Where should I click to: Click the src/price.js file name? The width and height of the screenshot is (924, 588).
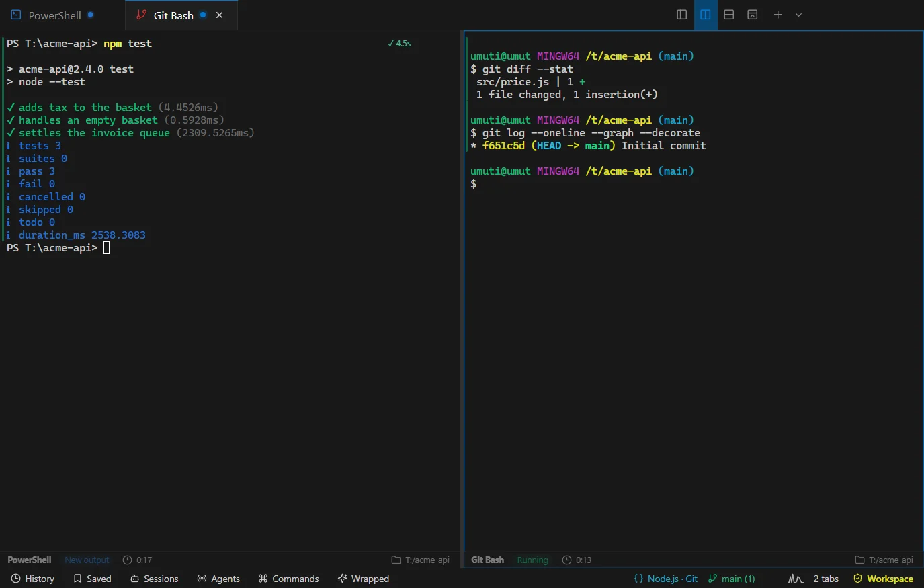coord(513,82)
